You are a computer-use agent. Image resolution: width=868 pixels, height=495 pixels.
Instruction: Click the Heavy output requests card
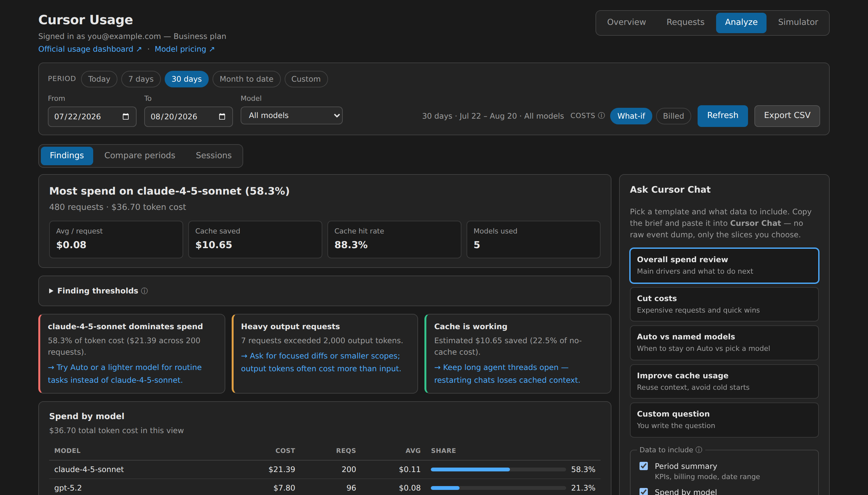tap(325, 354)
